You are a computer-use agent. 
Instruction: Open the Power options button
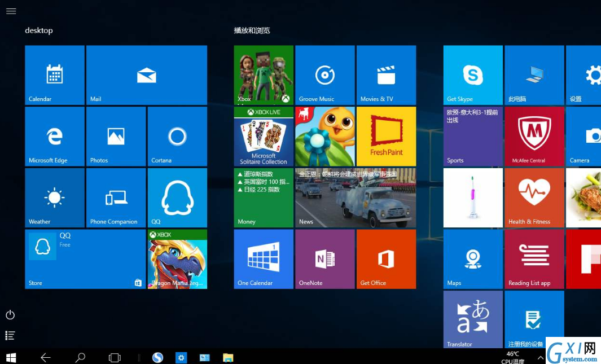pos(10,315)
